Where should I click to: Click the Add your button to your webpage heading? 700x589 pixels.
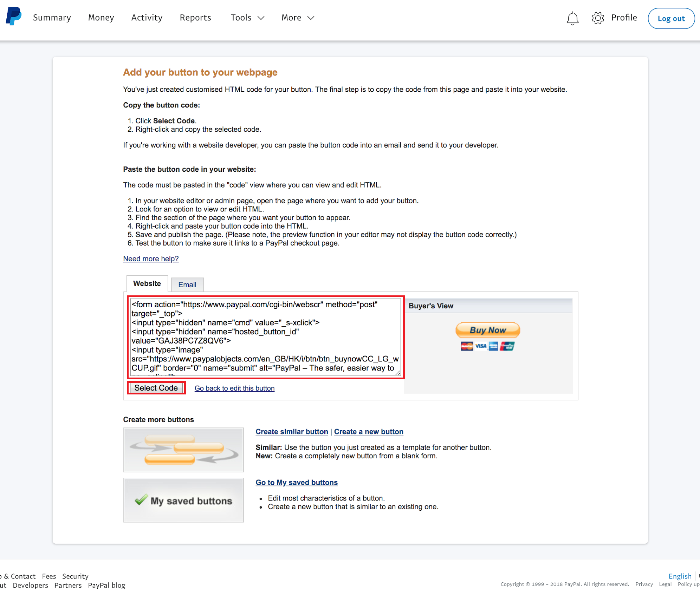click(200, 72)
